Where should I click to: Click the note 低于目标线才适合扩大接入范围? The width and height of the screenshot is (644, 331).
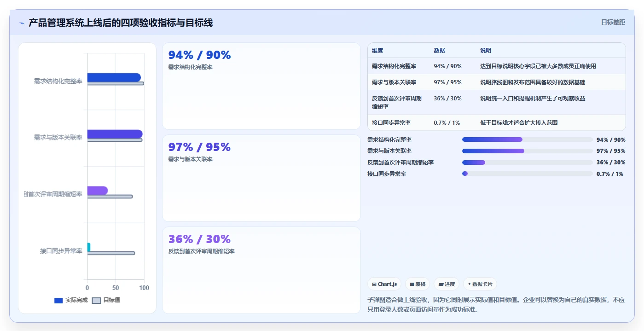coord(519,123)
